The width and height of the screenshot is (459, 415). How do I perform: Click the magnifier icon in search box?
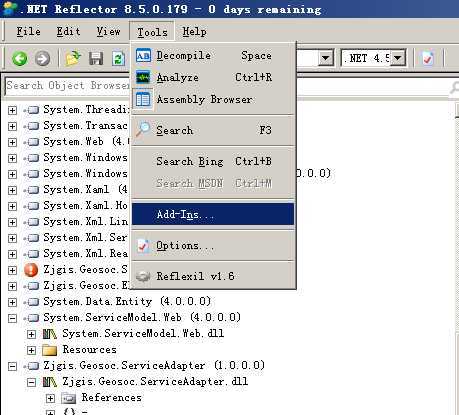[455, 88]
